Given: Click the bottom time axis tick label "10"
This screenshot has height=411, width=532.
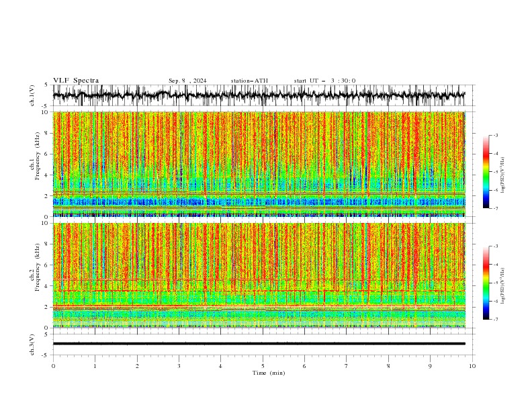Looking at the screenshot, I should tap(472, 366).
